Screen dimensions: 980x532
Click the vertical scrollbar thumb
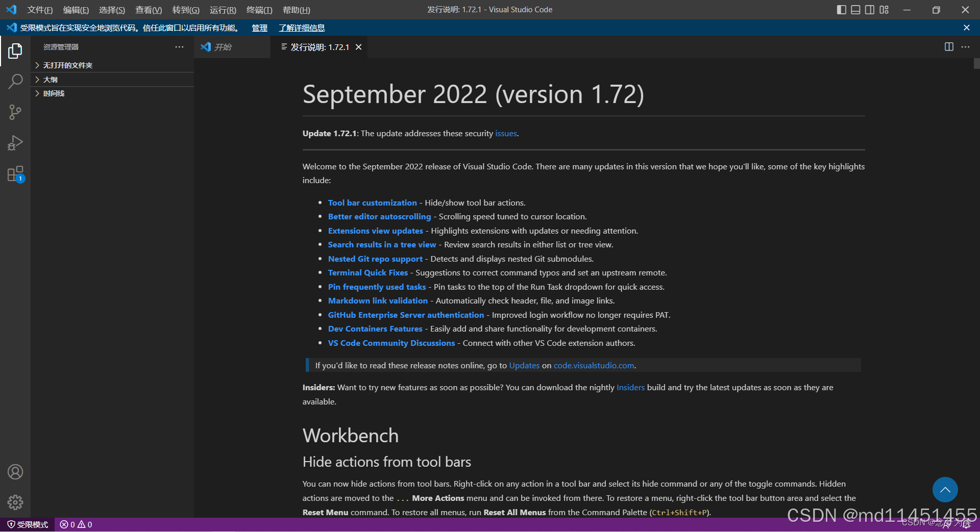point(976,64)
